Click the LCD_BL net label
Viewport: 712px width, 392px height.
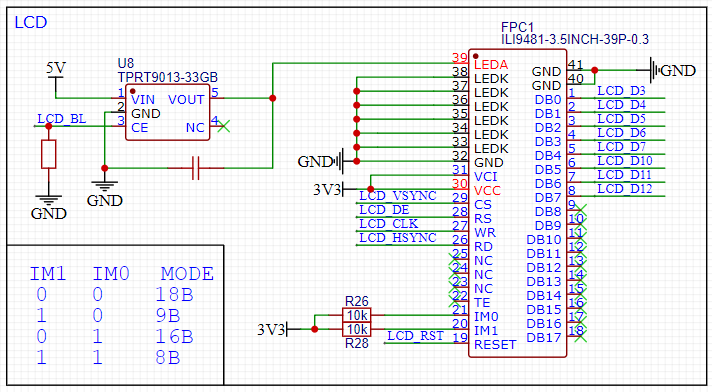point(61,119)
